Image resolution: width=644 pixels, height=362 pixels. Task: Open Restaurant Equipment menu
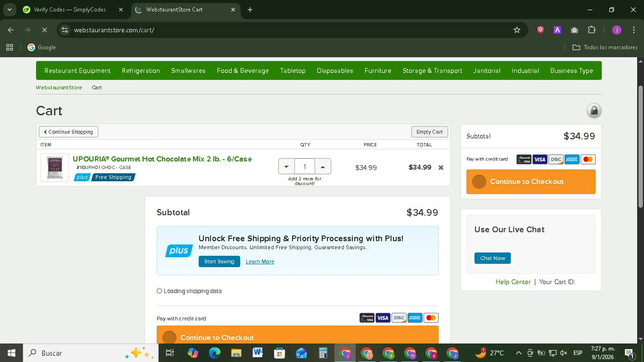[77, 70]
